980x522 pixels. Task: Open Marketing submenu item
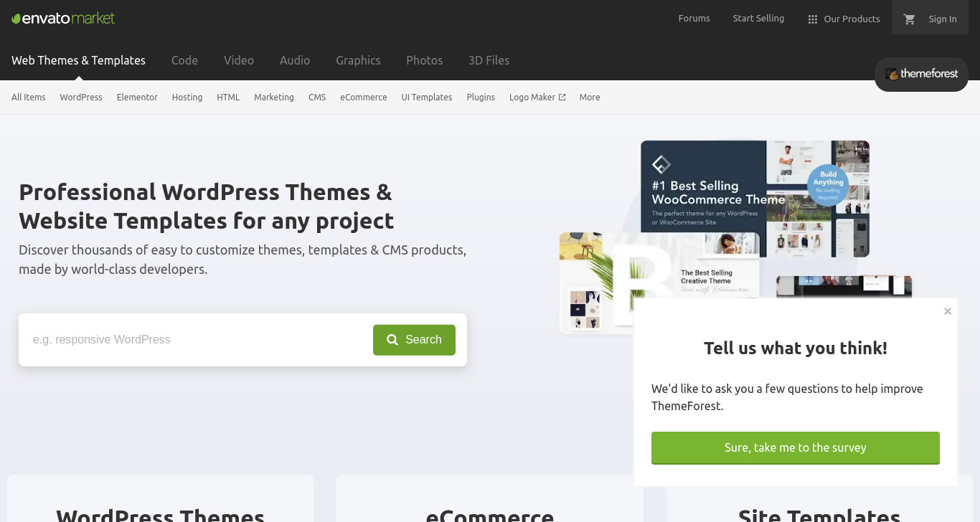coord(274,98)
